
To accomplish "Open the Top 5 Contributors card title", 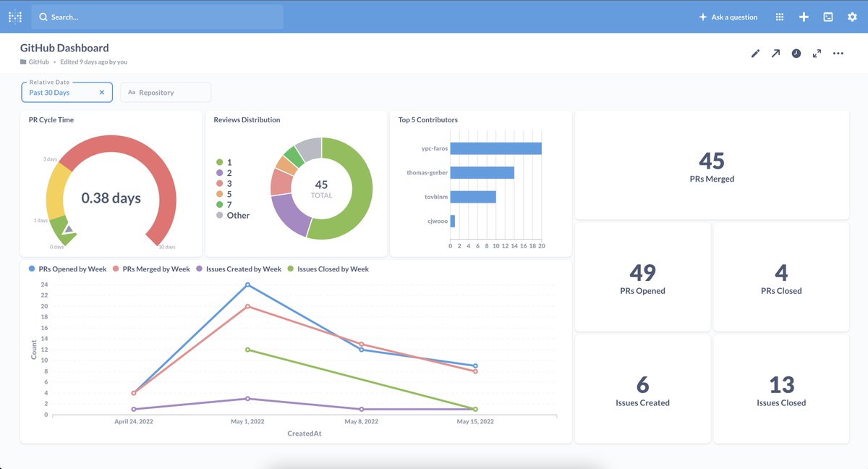I will tap(428, 120).
